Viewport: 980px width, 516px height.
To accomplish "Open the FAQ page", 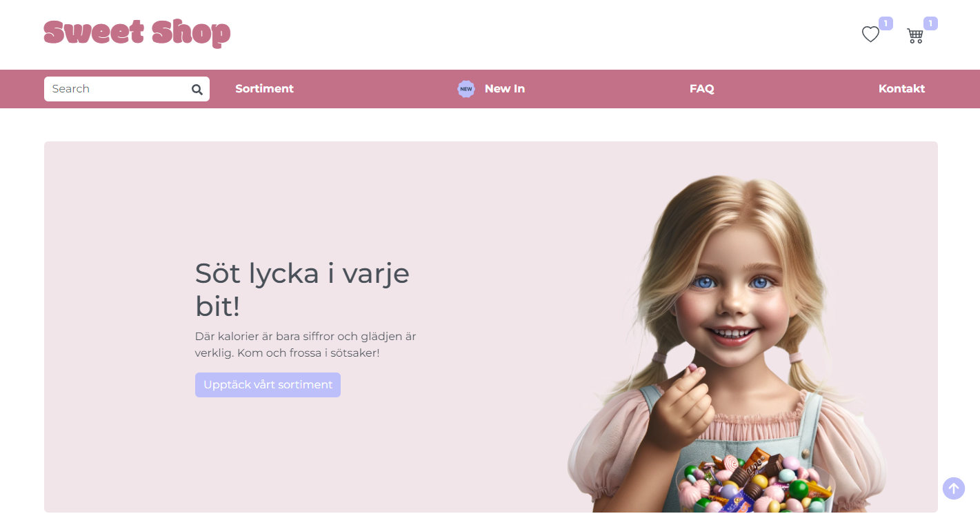I will coord(701,88).
